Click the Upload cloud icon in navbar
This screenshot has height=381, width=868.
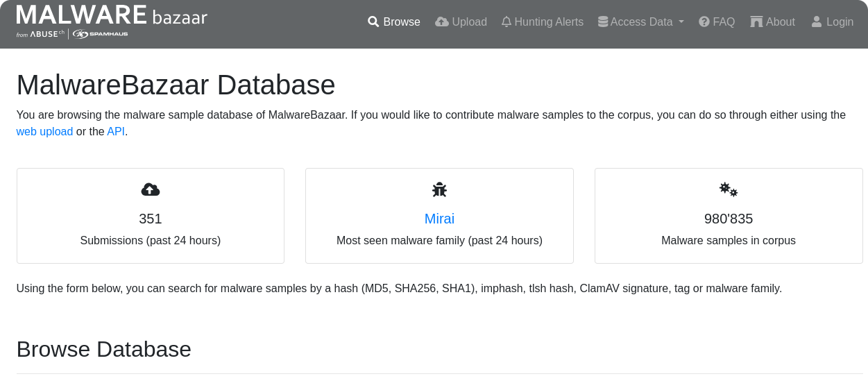click(442, 22)
